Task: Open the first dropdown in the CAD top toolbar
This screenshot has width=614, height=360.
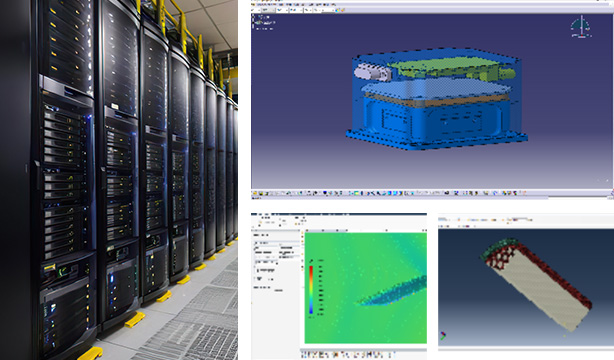Action: (257, 10)
